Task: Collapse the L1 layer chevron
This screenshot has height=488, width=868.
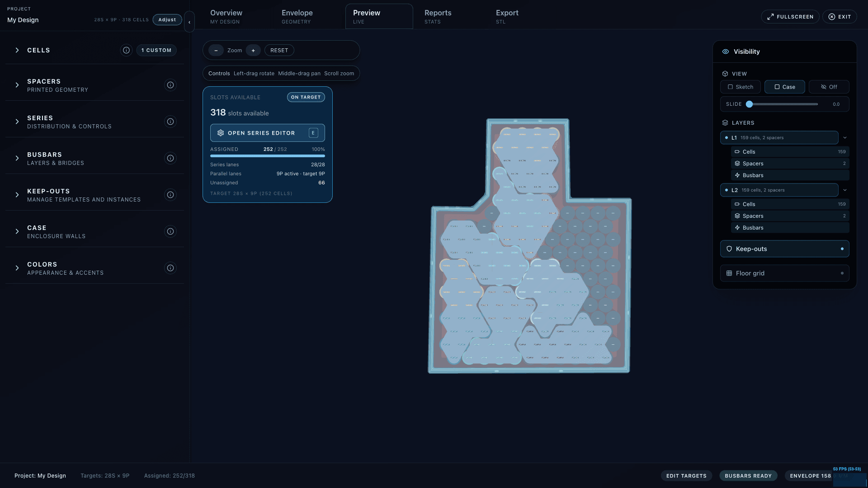Action: (x=844, y=138)
